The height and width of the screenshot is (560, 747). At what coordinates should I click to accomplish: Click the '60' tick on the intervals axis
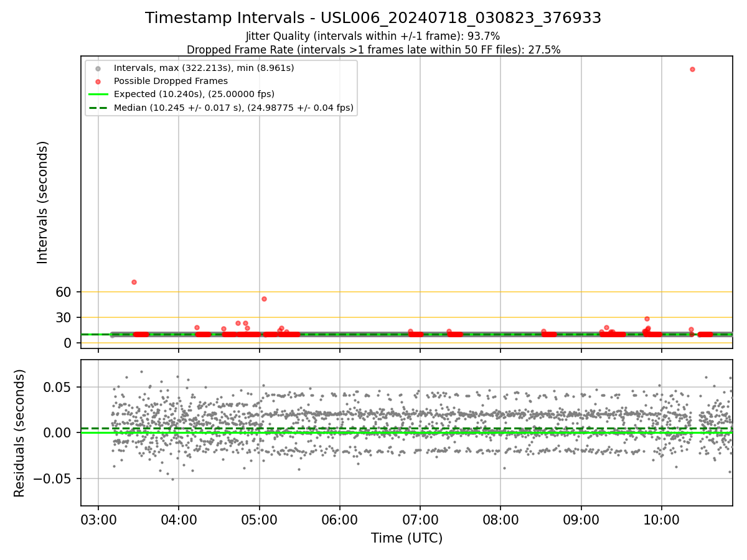point(65,292)
